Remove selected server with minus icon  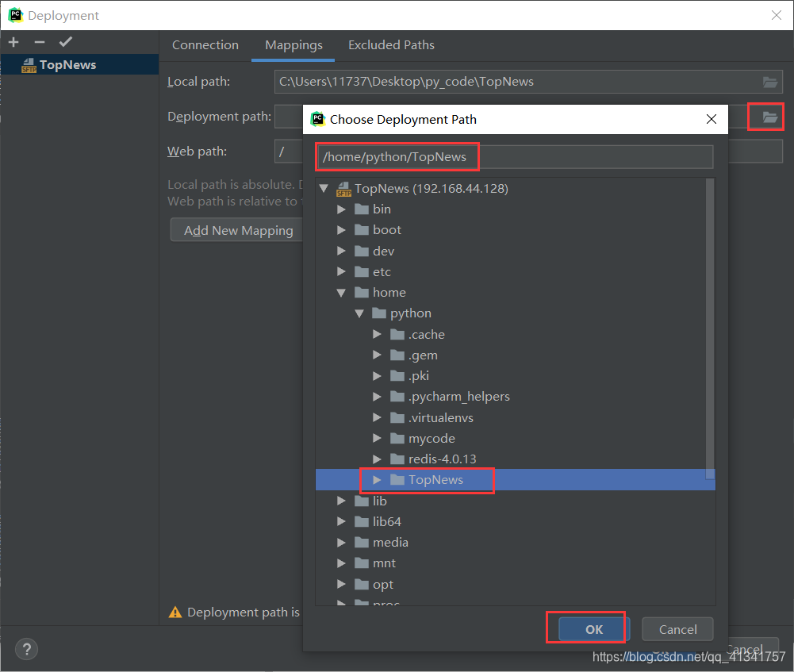40,42
